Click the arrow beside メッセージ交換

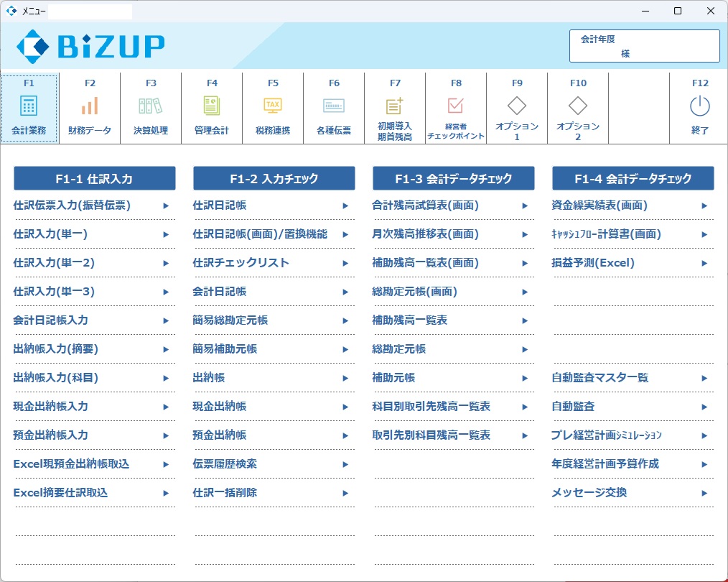(704, 494)
